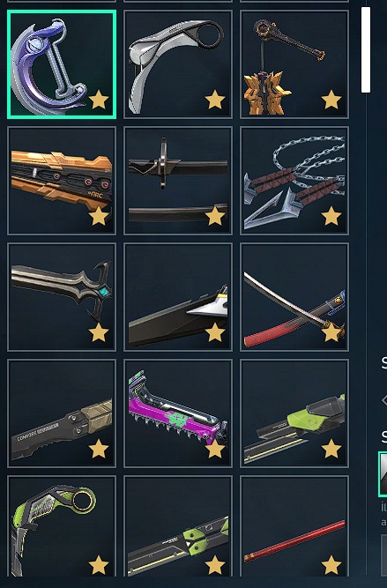Screen dimensions: 387x588
Task: Choose the chained twin kunai blades skin
Action: [294, 181]
